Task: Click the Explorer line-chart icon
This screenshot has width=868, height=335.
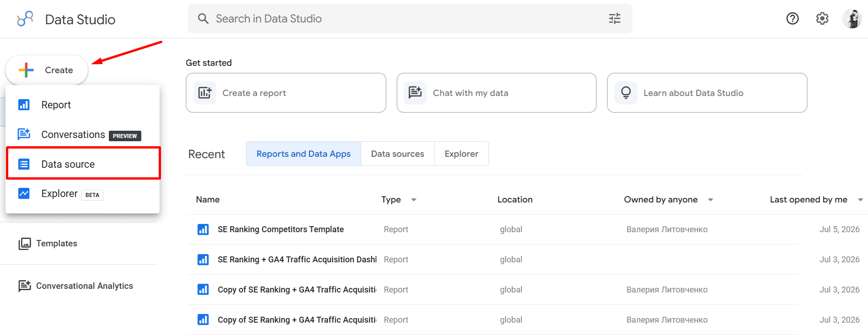Action: (x=24, y=193)
